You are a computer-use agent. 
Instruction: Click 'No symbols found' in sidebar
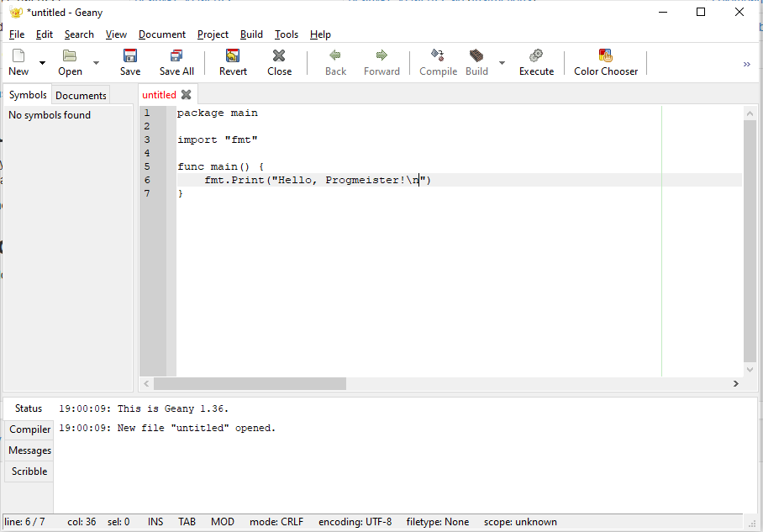click(50, 115)
